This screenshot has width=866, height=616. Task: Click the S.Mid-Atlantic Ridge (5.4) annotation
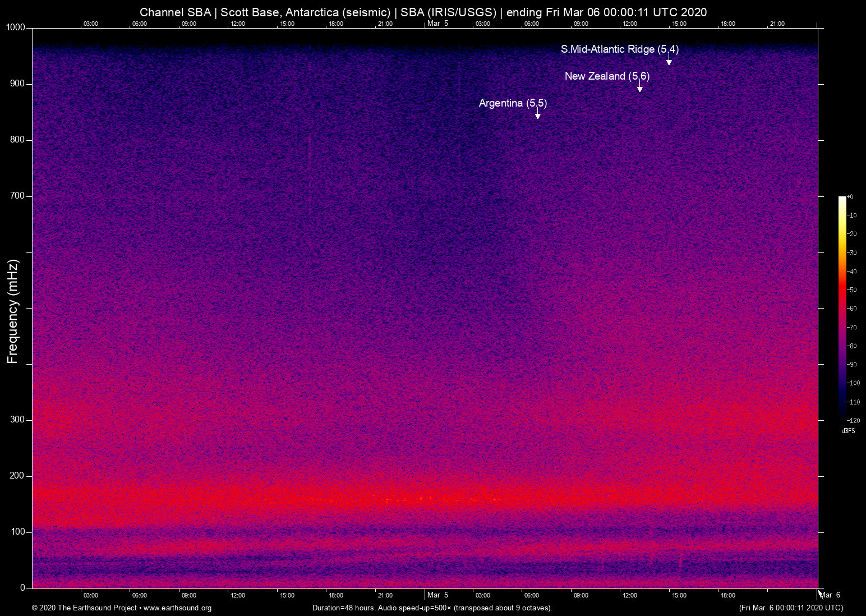point(619,49)
